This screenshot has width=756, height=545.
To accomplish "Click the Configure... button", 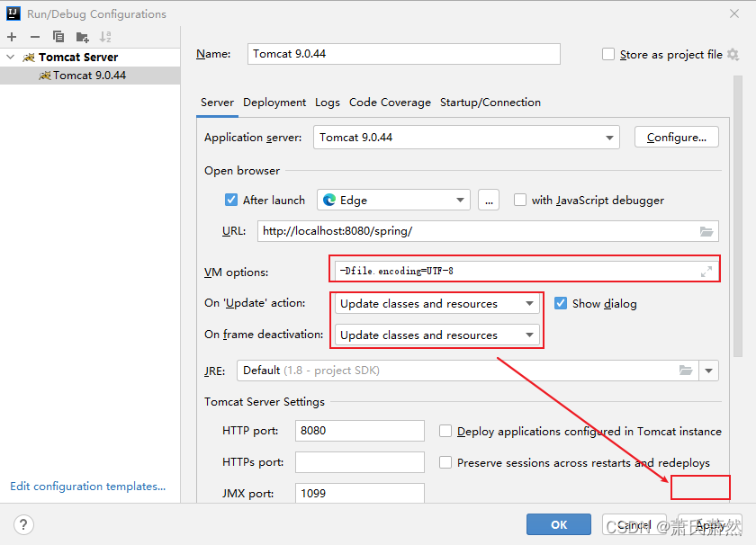I will click(677, 138).
